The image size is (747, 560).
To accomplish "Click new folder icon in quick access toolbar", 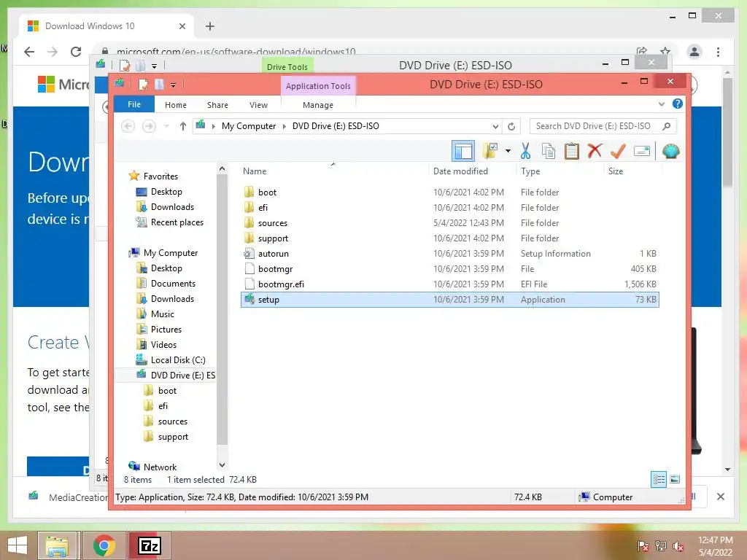I will (159, 85).
